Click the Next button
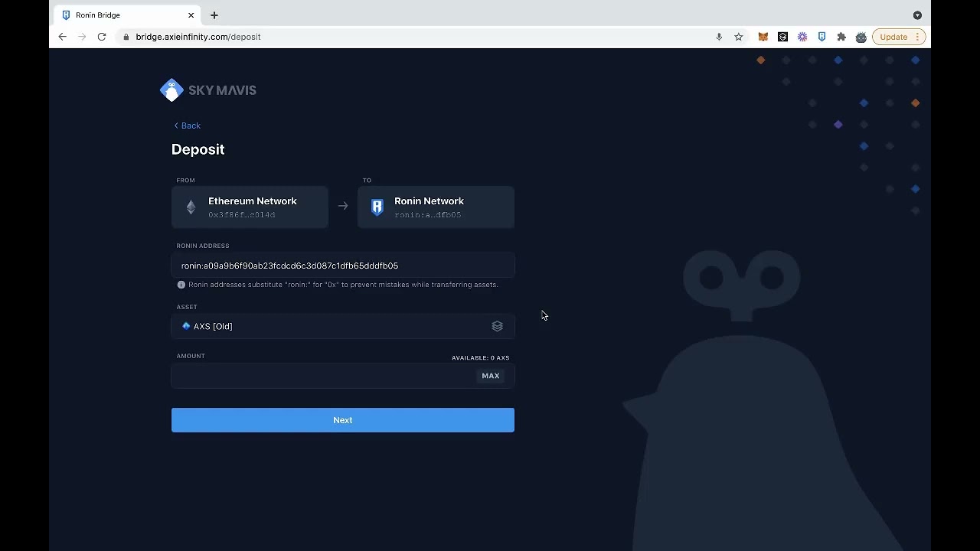Screen dimensions: 980x551 pos(343,420)
